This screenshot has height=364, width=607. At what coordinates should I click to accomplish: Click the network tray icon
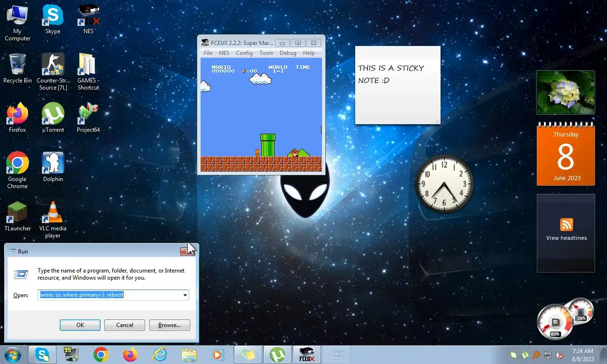pos(548,355)
